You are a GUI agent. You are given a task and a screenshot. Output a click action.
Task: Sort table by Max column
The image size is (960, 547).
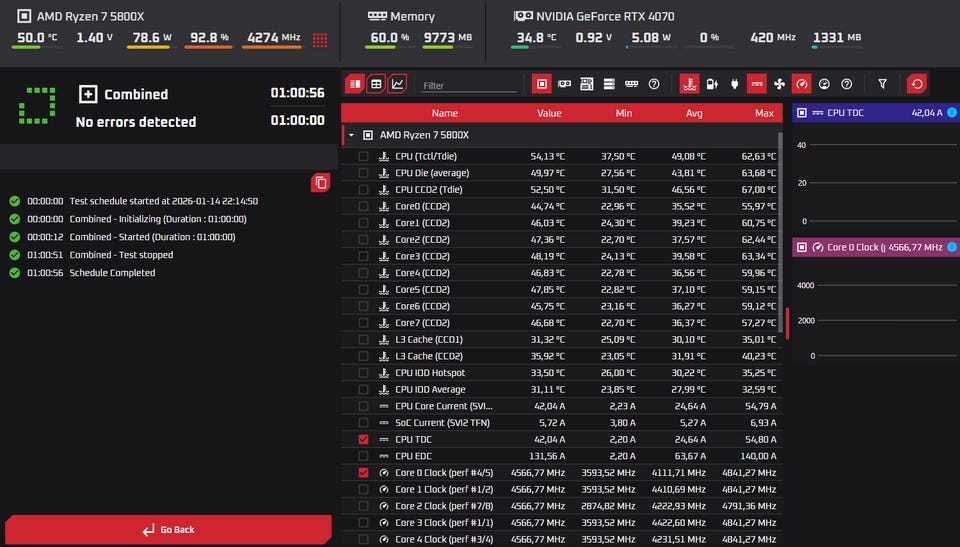pyautogui.click(x=764, y=113)
